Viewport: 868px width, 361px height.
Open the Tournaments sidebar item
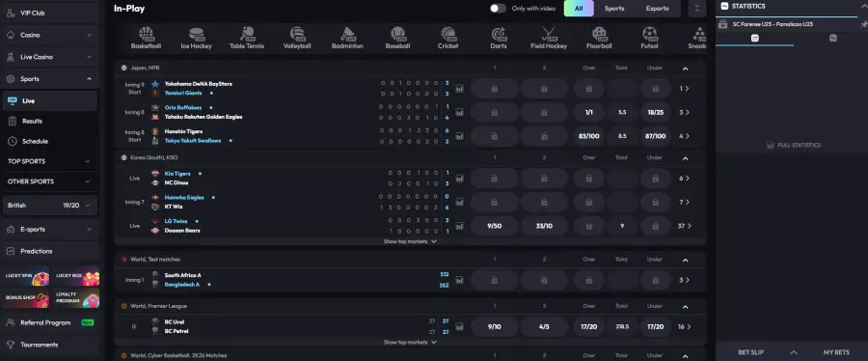50,345
